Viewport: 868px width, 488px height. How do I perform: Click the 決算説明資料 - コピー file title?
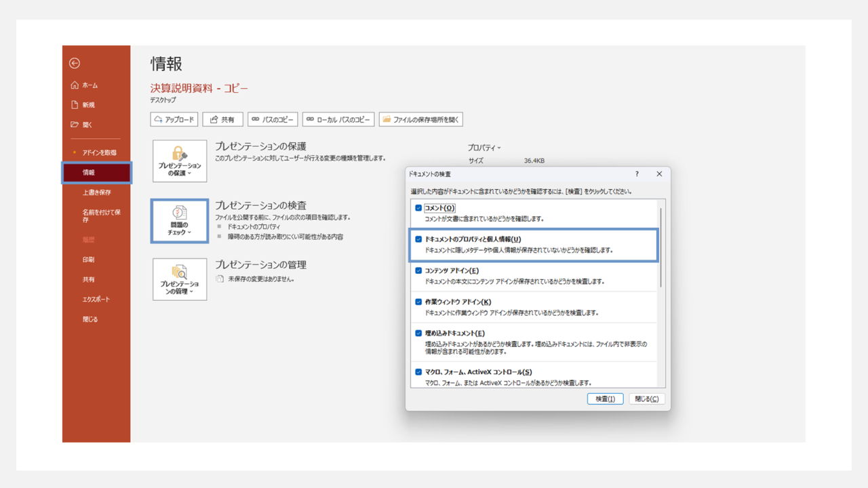199,88
